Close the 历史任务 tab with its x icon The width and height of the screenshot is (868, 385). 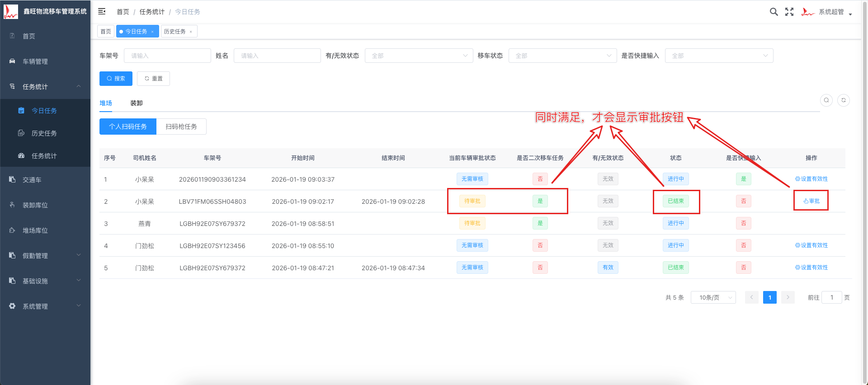tap(191, 32)
